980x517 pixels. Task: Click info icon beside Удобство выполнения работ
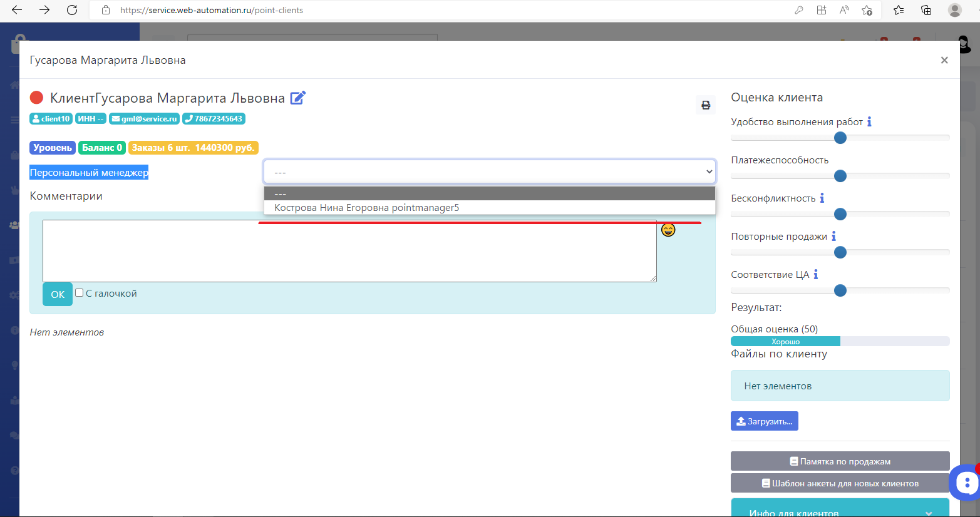(x=869, y=122)
